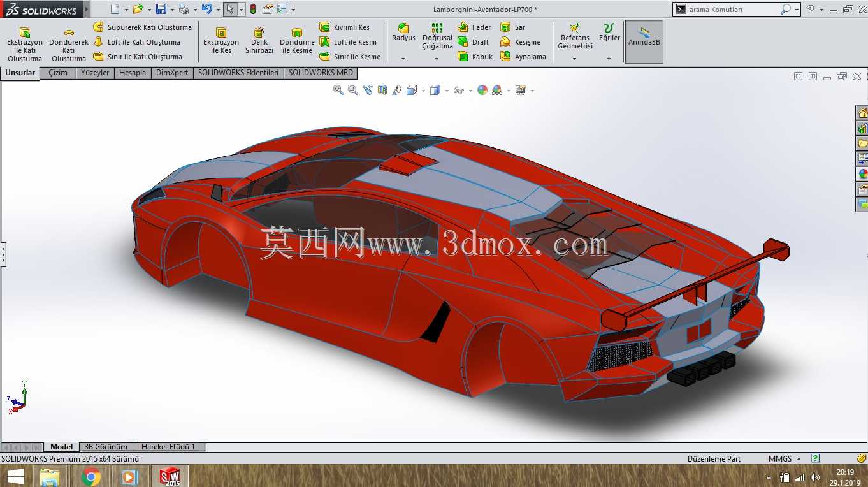This screenshot has width=868, height=487.
Task: Switch to the Unsurlar tab
Action: (x=20, y=73)
